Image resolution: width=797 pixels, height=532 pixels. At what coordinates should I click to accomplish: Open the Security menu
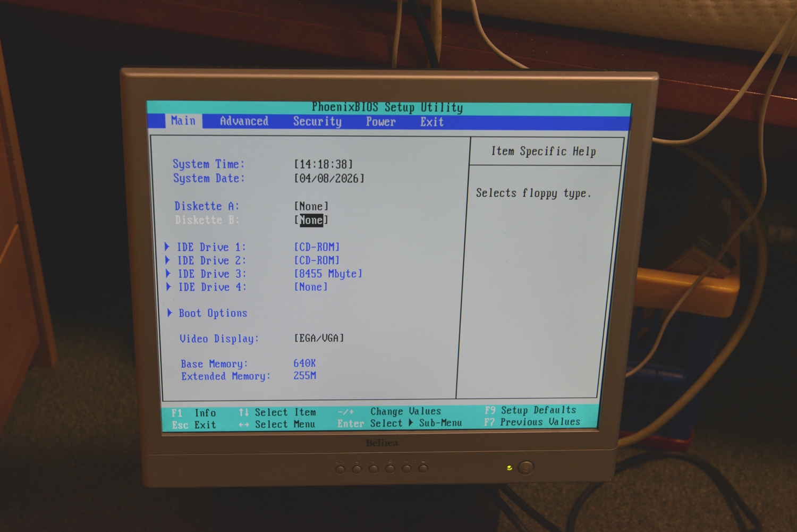317,122
